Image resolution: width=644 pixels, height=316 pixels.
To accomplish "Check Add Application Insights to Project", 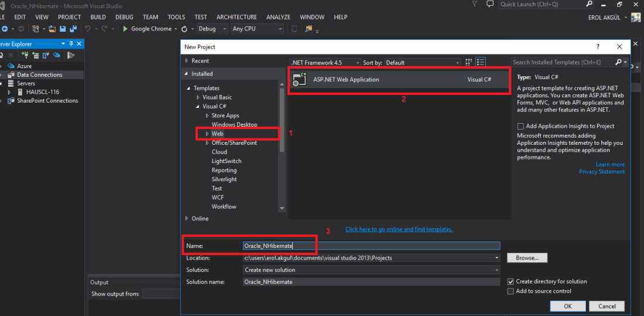I will (x=521, y=126).
